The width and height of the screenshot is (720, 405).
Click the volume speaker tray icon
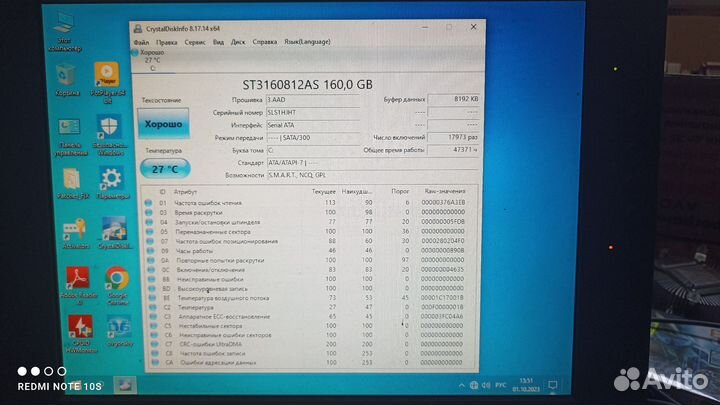[486, 386]
